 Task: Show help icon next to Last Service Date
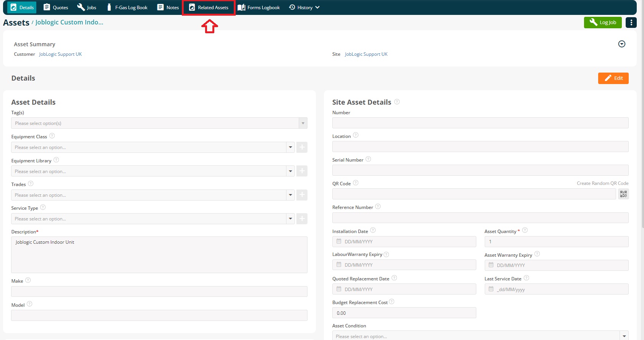(x=526, y=278)
